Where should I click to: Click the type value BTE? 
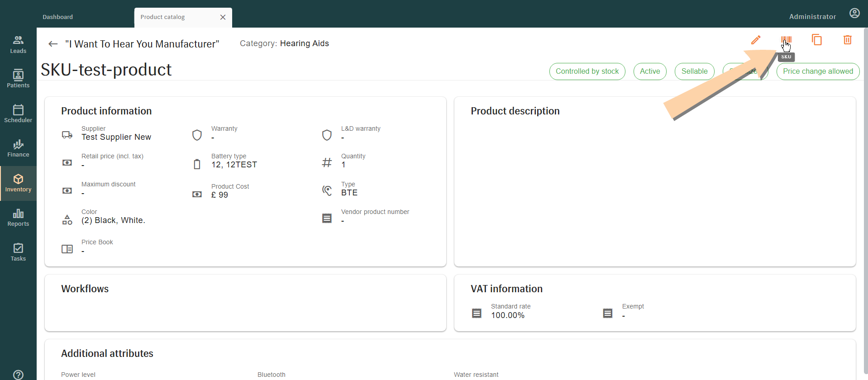pos(349,193)
